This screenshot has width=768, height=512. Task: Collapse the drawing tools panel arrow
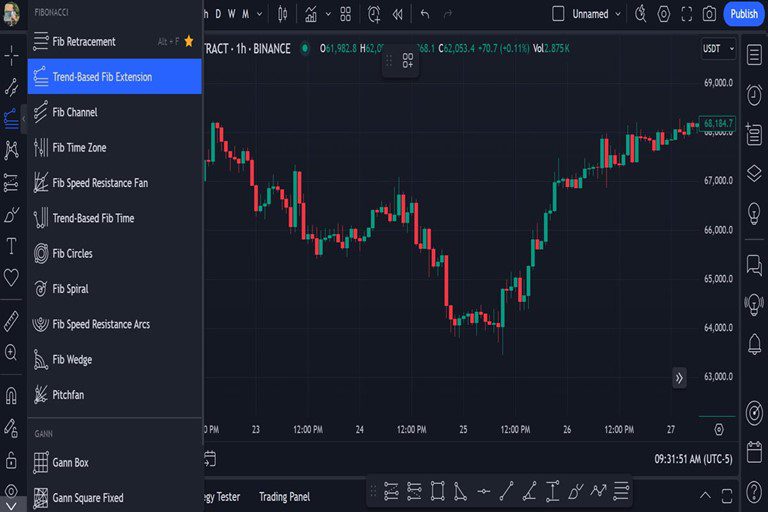(x=23, y=119)
